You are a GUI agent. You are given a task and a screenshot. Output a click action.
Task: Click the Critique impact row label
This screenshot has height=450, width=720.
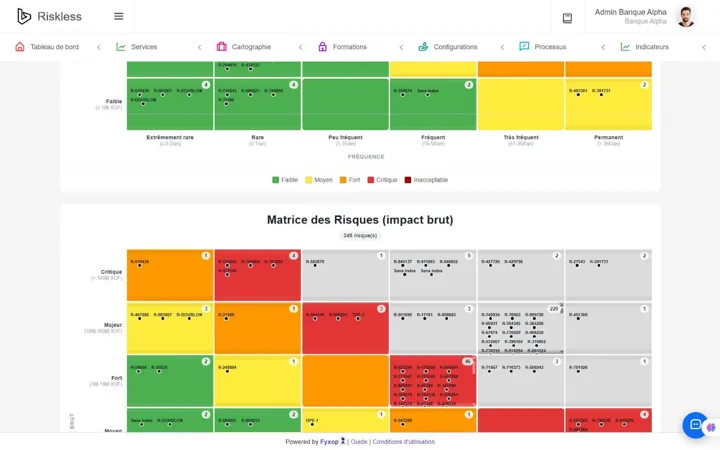[111, 272]
